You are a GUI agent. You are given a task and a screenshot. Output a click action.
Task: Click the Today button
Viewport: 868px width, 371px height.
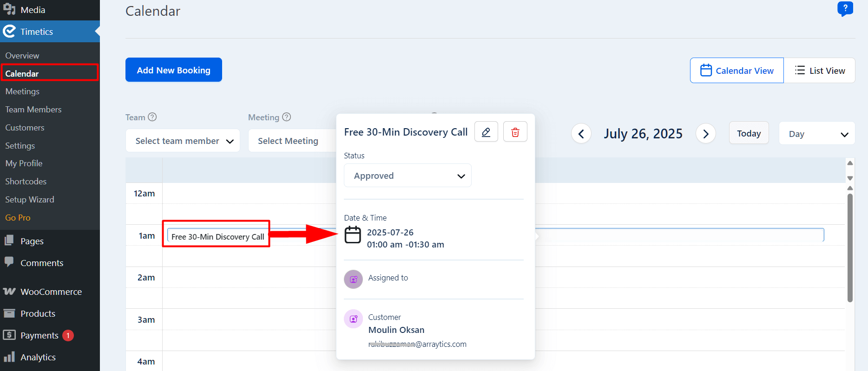coord(749,133)
